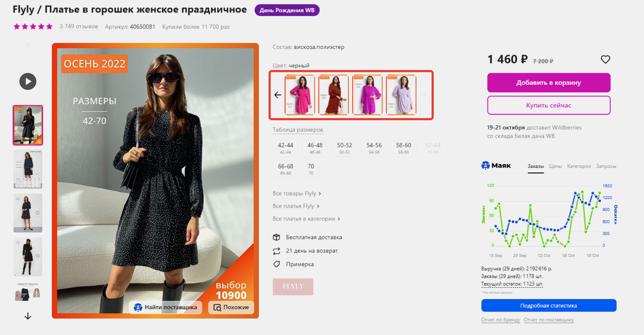Viewport: 644px width, 335px height.
Task: Switch to the Запросы chart tab
Action: 606,166
